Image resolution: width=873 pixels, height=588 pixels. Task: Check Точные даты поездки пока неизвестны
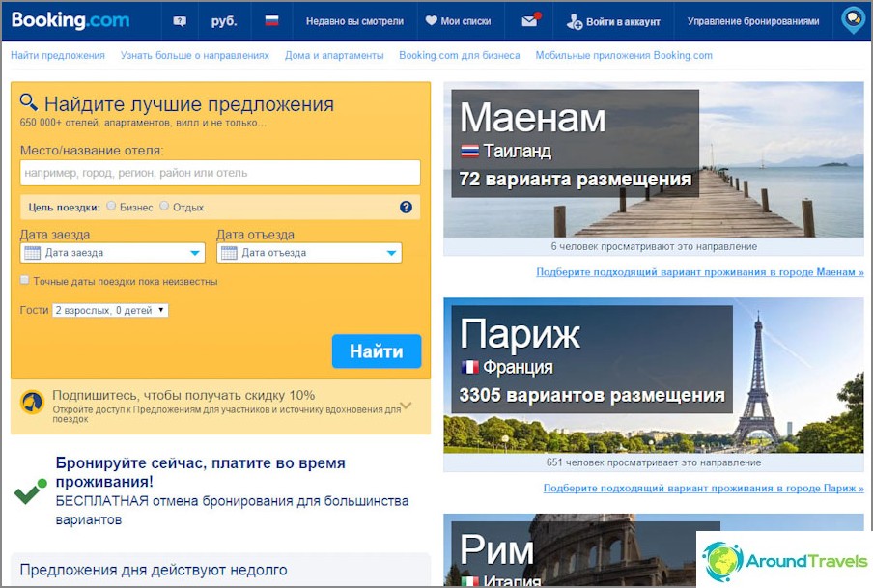pos(24,280)
